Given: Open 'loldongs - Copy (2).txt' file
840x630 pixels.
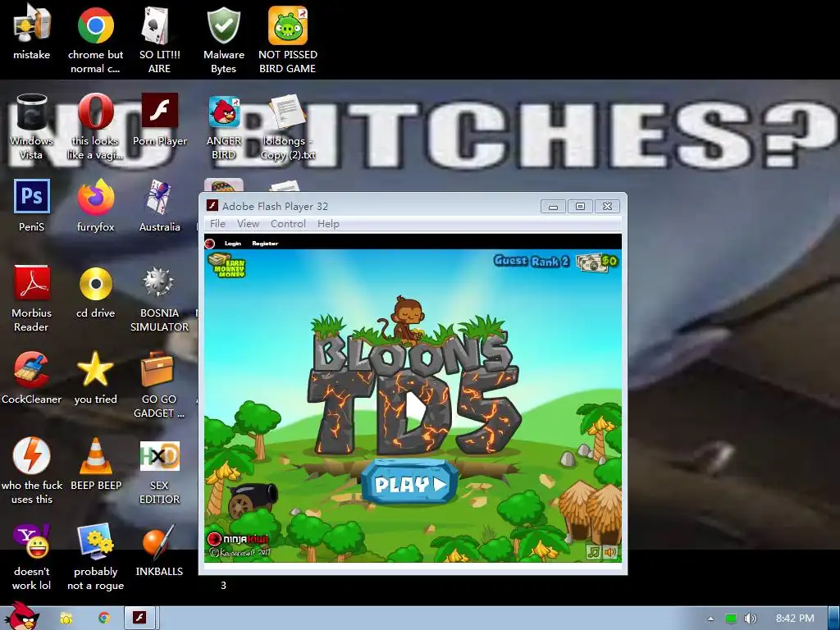Looking at the screenshot, I should [x=288, y=112].
